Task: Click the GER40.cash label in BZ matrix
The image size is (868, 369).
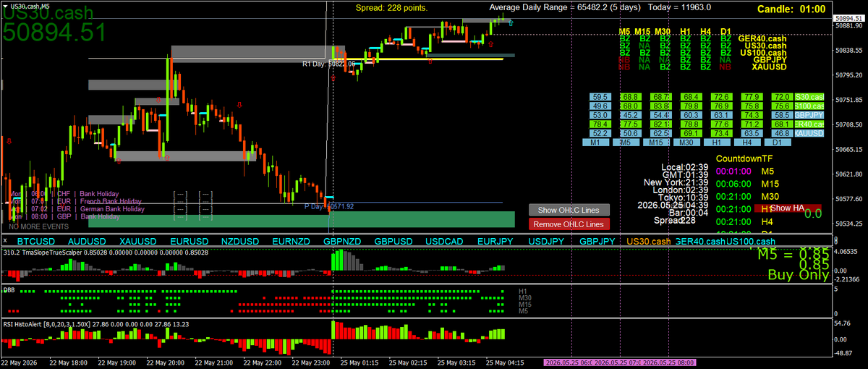Action: (x=762, y=38)
